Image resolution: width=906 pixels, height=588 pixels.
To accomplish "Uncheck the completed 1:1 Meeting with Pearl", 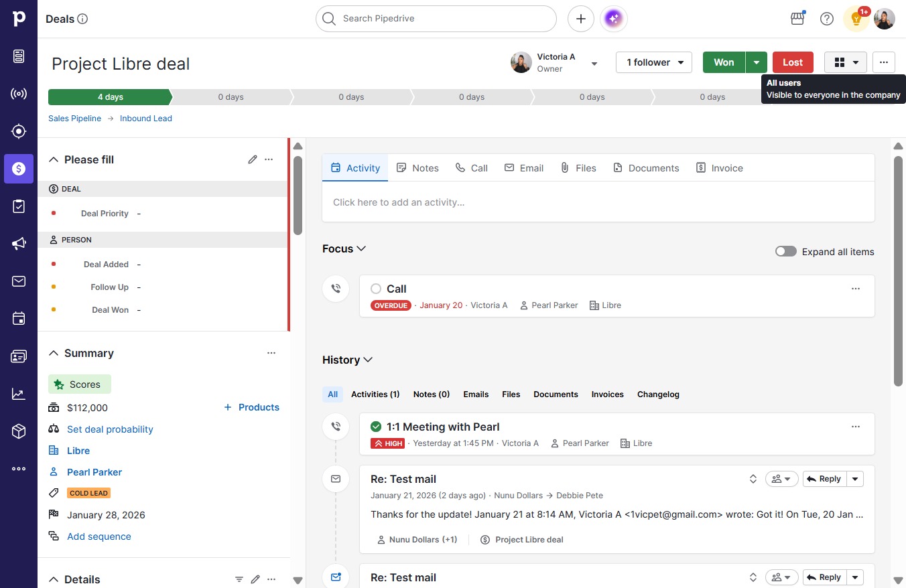I will pyautogui.click(x=376, y=427).
